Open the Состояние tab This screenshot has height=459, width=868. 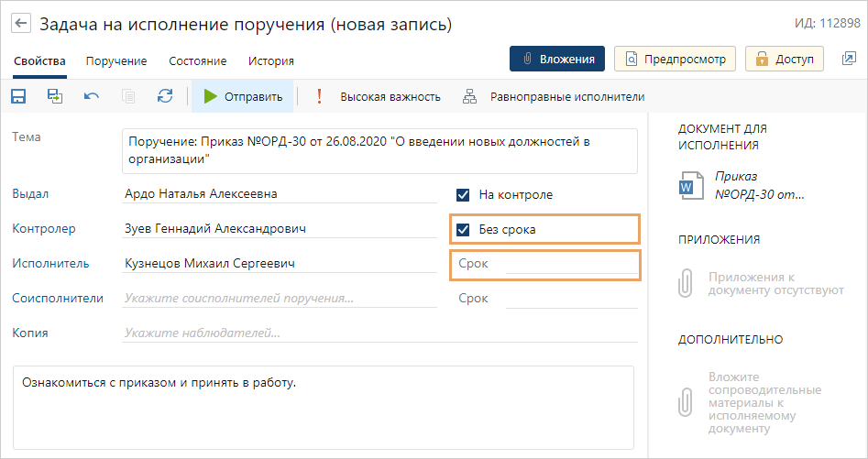[197, 61]
